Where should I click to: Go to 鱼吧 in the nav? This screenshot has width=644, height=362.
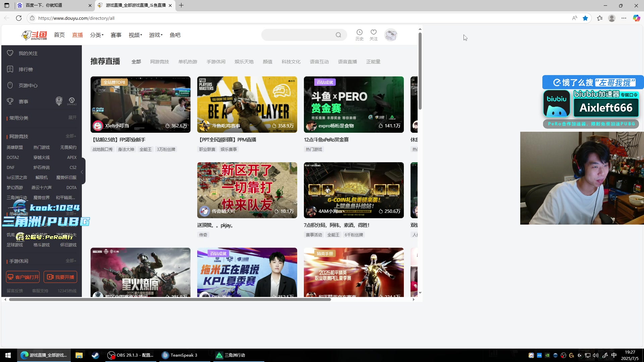coord(175,35)
